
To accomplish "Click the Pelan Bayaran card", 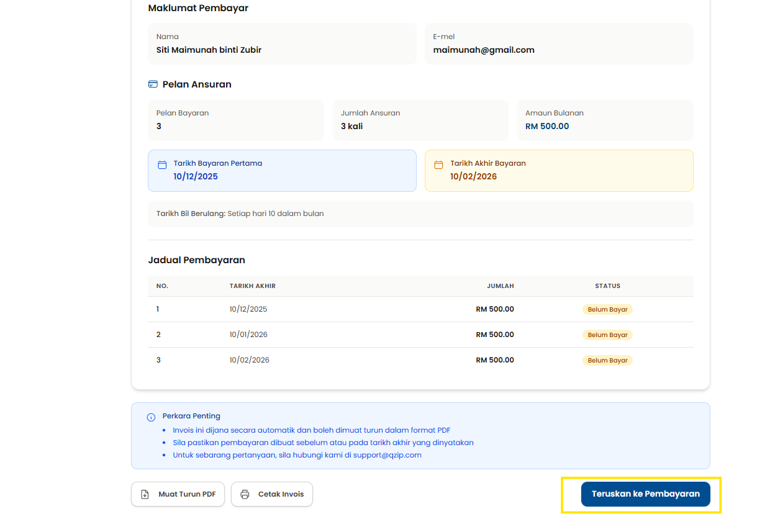I will point(236,120).
